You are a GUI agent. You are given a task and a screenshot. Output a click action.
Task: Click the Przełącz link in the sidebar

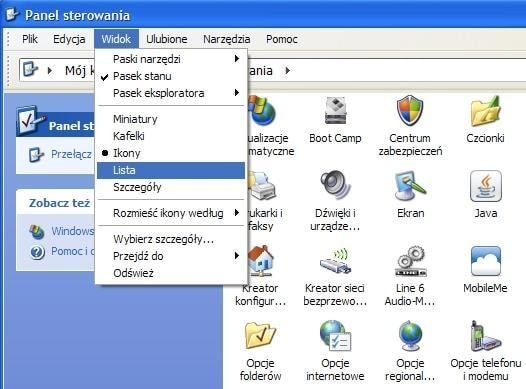(x=72, y=154)
